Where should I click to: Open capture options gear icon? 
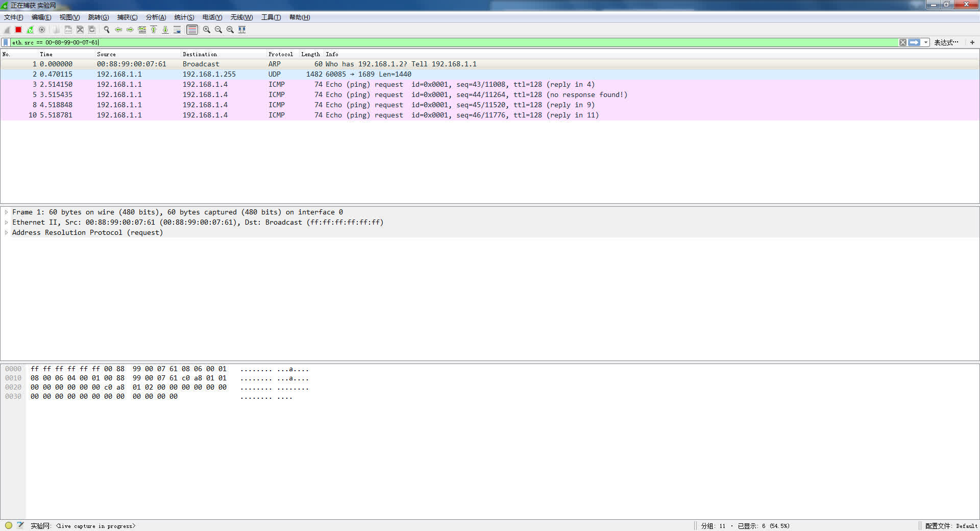[42, 30]
